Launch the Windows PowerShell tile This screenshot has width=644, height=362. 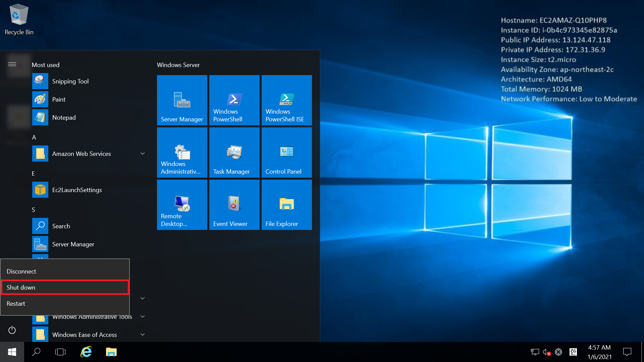pyautogui.click(x=234, y=100)
